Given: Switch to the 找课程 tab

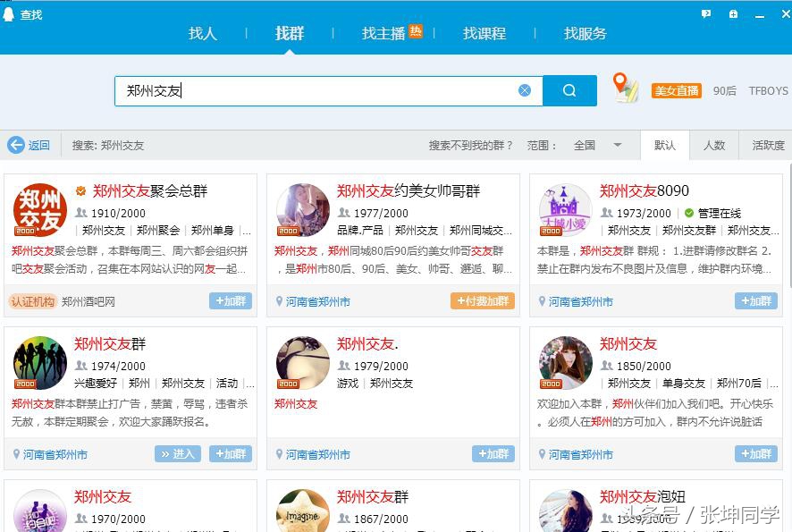Looking at the screenshot, I should [484, 33].
